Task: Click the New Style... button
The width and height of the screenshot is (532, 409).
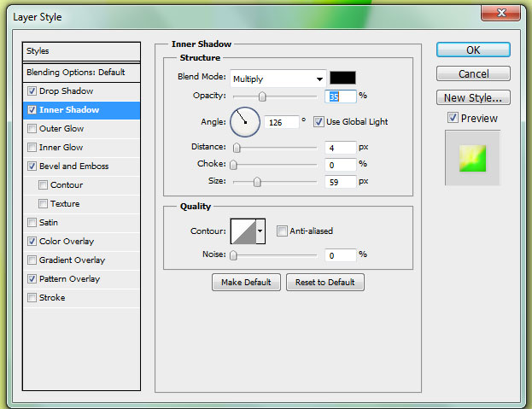Action: coord(473,97)
